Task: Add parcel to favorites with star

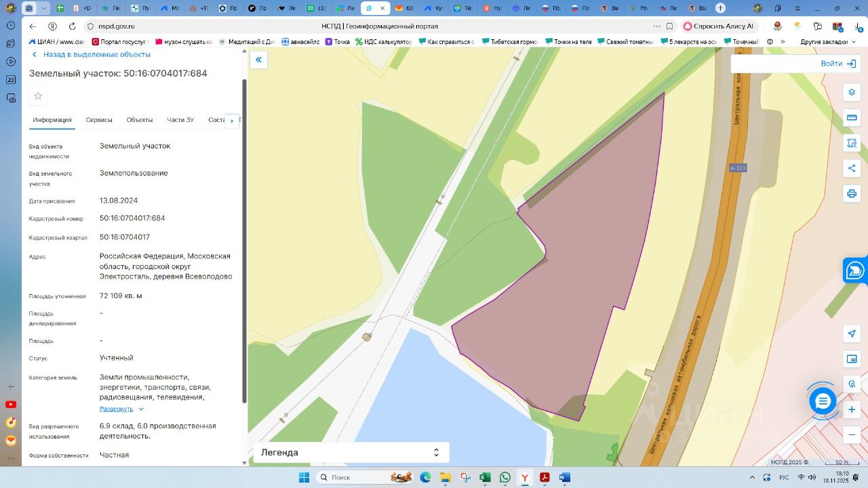Action: pyautogui.click(x=38, y=96)
